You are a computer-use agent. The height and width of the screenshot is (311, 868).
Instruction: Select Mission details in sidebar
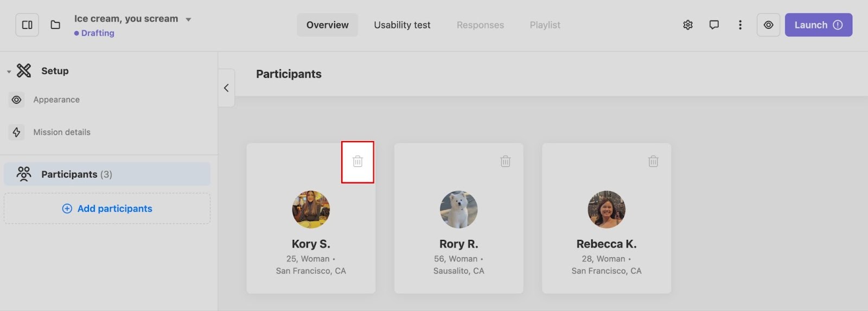click(x=61, y=132)
